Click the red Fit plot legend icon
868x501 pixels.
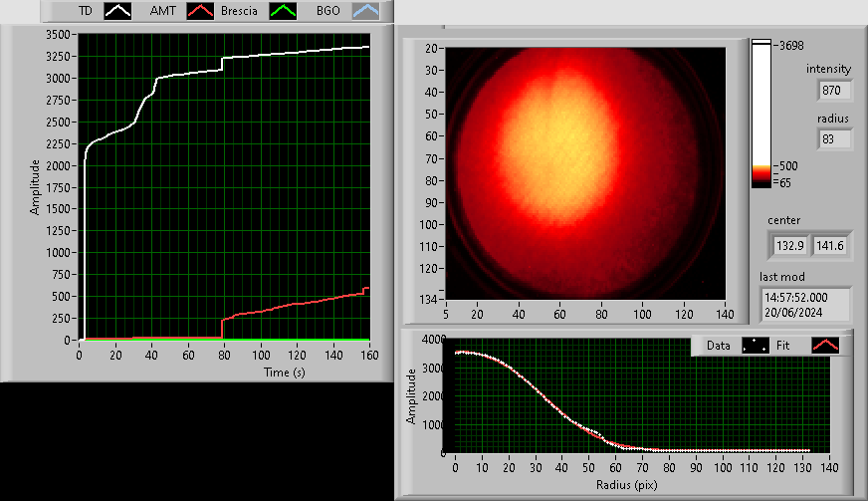[826, 347]
